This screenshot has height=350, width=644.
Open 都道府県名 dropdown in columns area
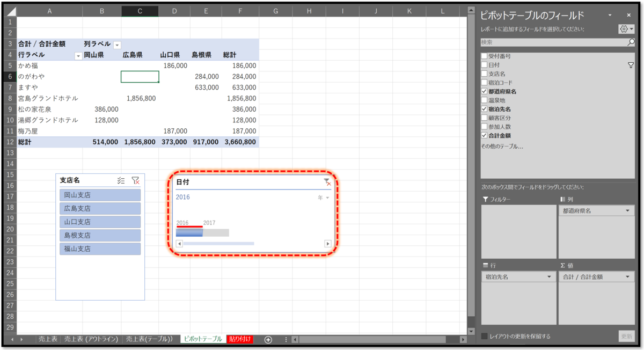(x=627, y=212)
